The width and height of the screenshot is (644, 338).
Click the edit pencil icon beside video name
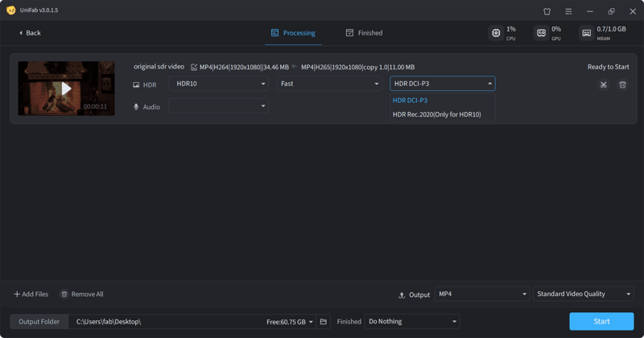click(194, 68)
